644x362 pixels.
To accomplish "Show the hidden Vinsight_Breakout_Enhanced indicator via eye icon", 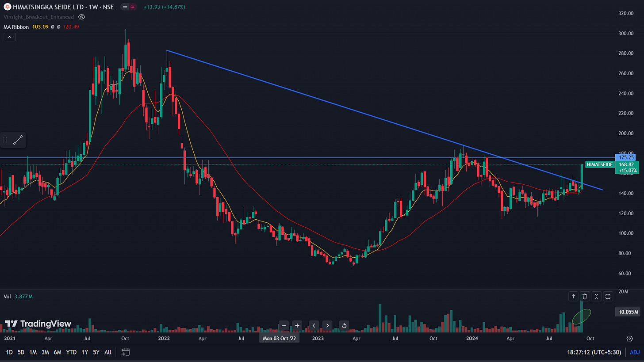I will [81, 17].
